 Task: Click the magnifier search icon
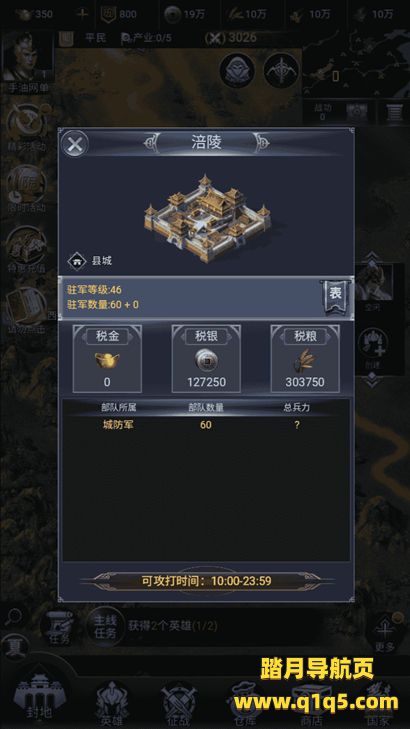[x=14, y=617]
